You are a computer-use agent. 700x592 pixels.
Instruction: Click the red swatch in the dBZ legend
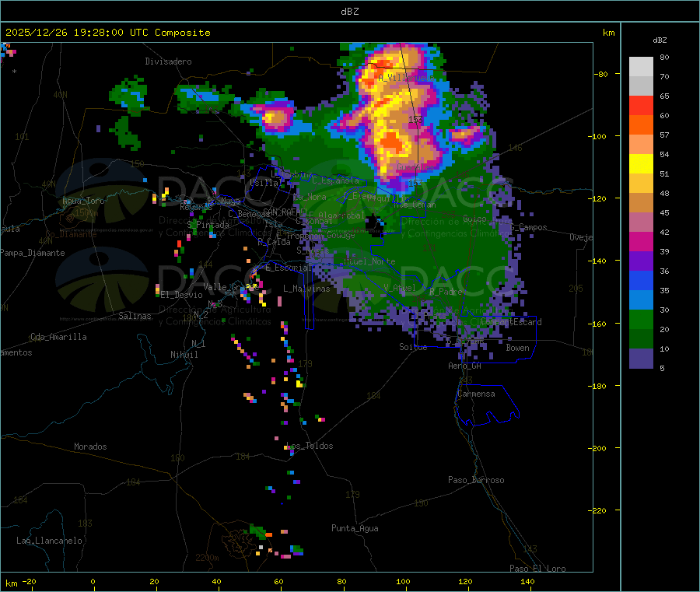[x=641, y=105]
